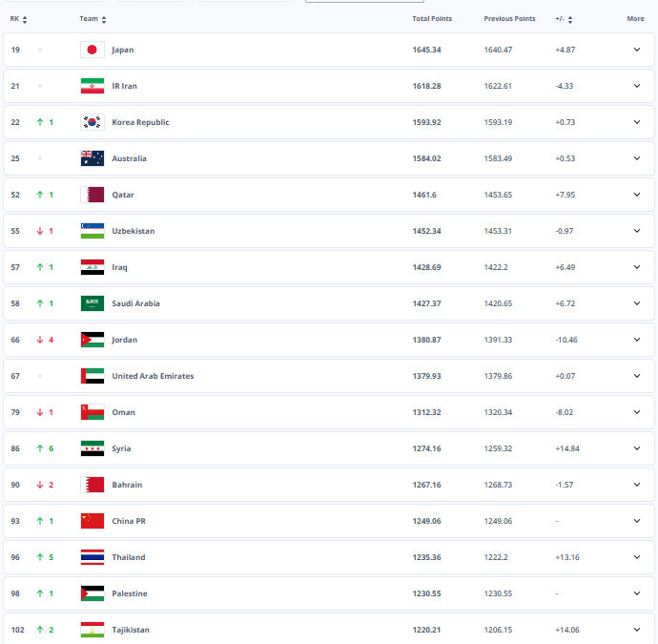Click the Palestine flag icon

pyautogui.click(x=92, y=593)
